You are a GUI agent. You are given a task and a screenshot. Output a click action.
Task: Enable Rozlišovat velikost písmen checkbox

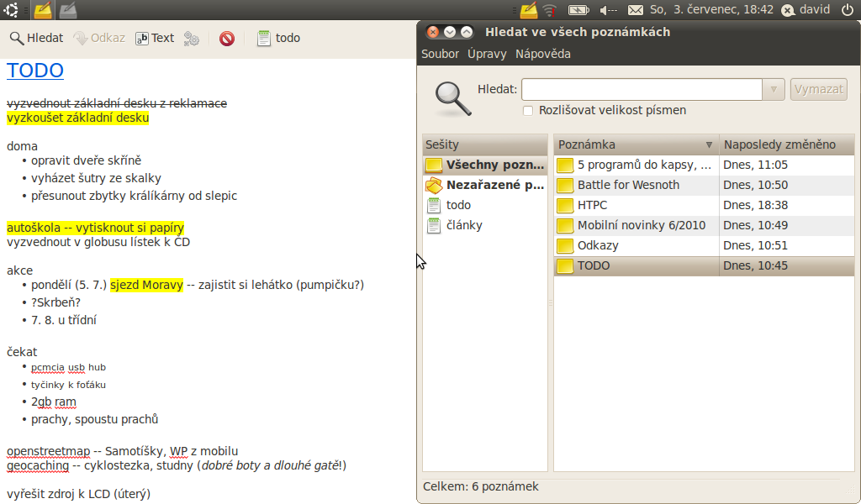[x=528, y=111]
